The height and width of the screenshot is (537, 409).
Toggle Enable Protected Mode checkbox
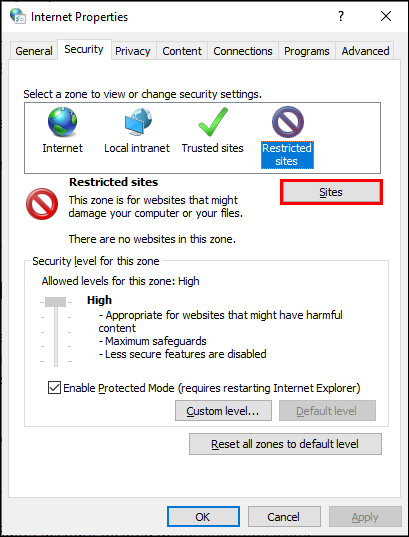coord(54,388)
